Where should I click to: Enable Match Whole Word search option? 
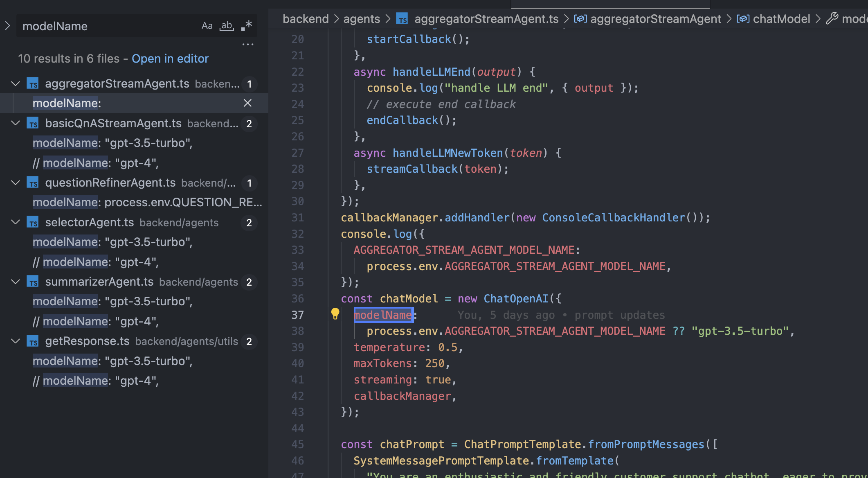(x=227, y=26)
